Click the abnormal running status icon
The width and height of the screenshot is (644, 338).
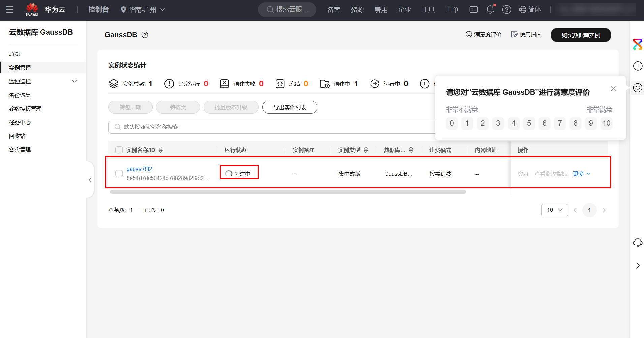(169, 84)
